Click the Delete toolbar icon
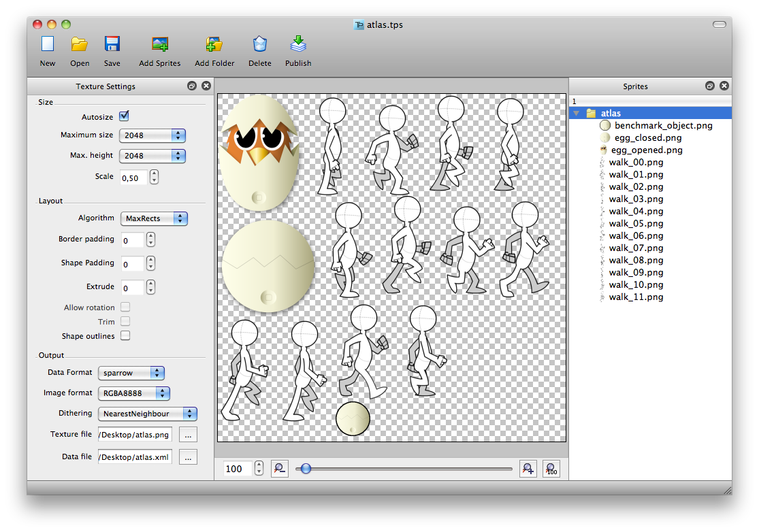This screenshot has height=532, width=759. (259, 45)
